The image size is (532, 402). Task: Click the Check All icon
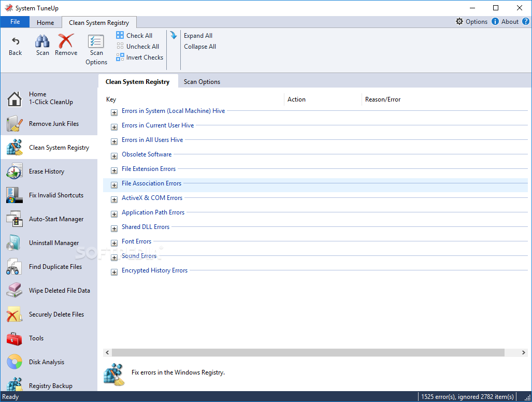[120, 35]
